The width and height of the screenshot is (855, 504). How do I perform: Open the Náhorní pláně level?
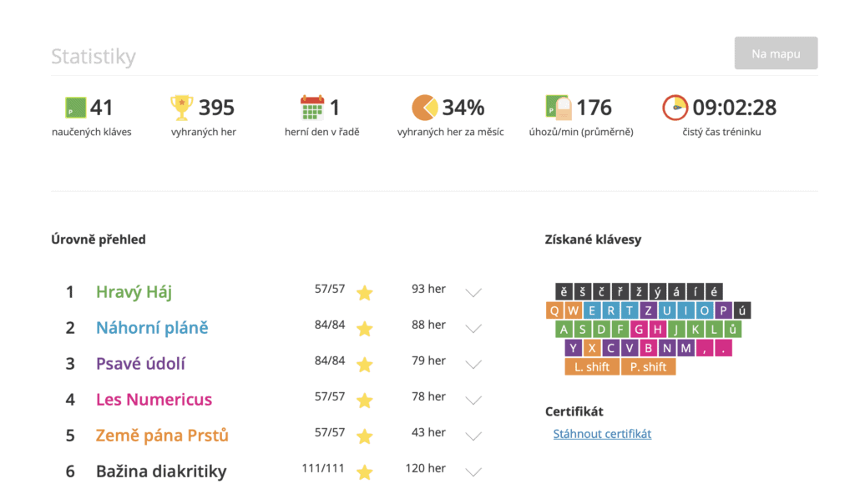coord(152,328)
